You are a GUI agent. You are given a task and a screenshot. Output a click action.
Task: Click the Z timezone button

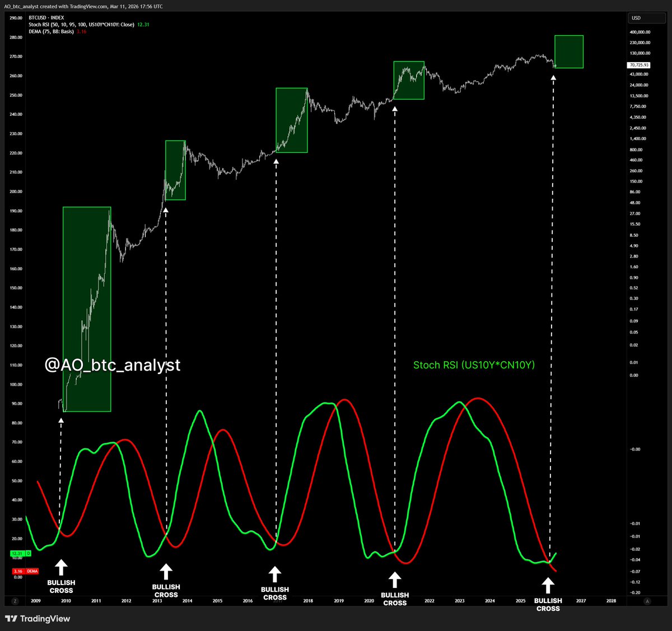pos(16,601)
